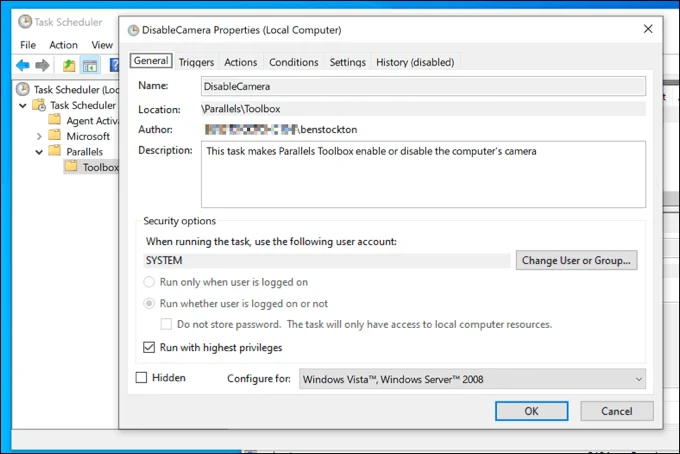Open the File menu
This screenshot has width=680, height=454.
[x=28, y=45]
